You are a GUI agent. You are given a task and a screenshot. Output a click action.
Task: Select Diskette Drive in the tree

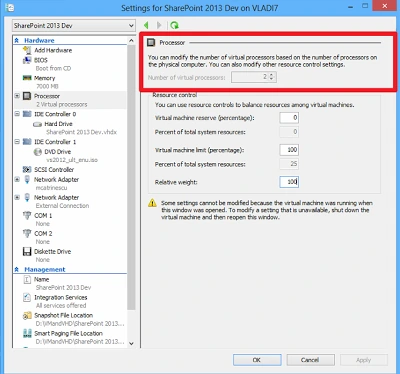point(52,251)
